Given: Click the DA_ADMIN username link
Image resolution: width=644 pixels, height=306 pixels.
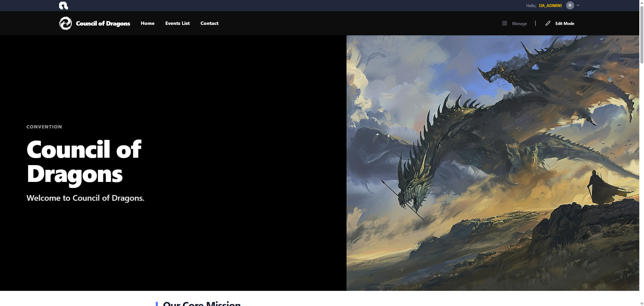Looking at the screenshot, I should pos(550,5).
